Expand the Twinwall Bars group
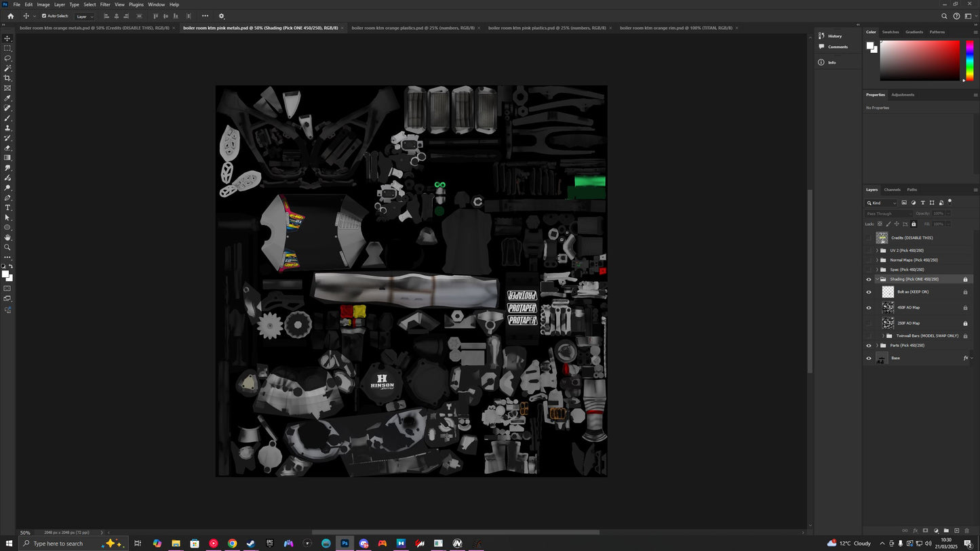The width and height of the screenshot is (980, 551). pos(883,336)
